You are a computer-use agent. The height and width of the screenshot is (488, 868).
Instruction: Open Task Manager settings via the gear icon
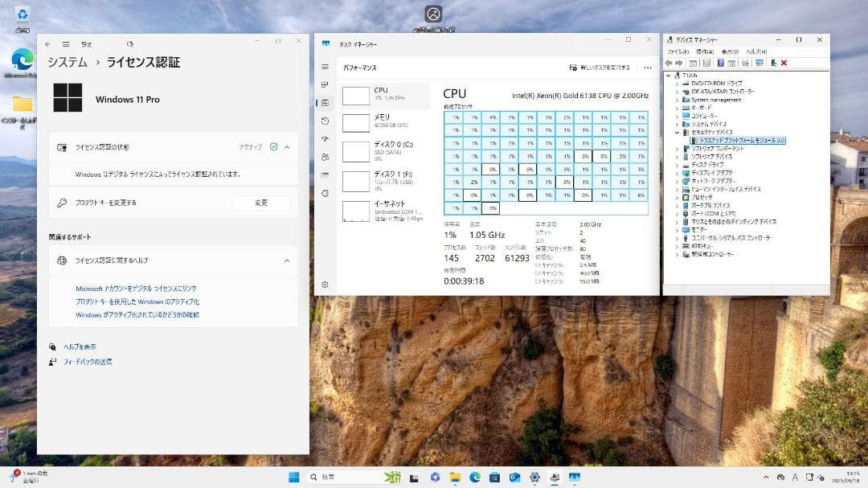click(x=325, y=284)
